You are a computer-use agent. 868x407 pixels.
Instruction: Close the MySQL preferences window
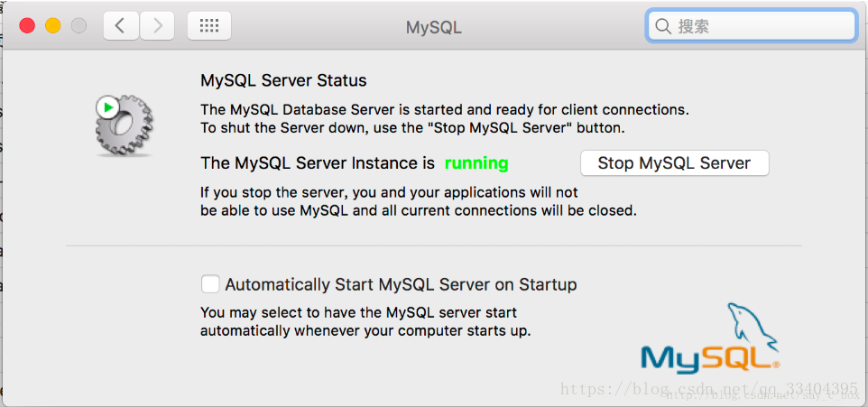click(x=27, y=26)
